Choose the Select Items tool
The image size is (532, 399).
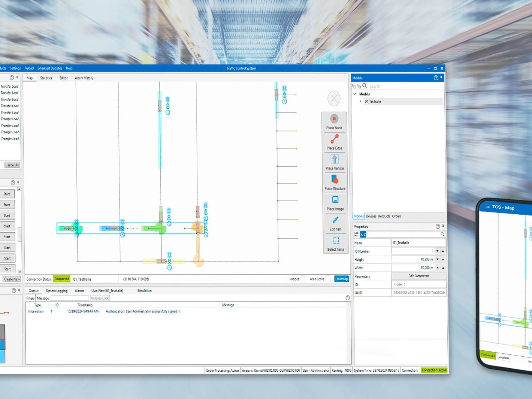335,244
